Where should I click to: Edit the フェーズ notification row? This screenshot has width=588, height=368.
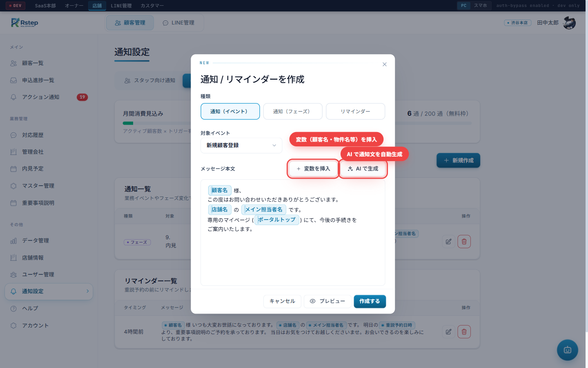pyautogui.click(x=448, y=242)
